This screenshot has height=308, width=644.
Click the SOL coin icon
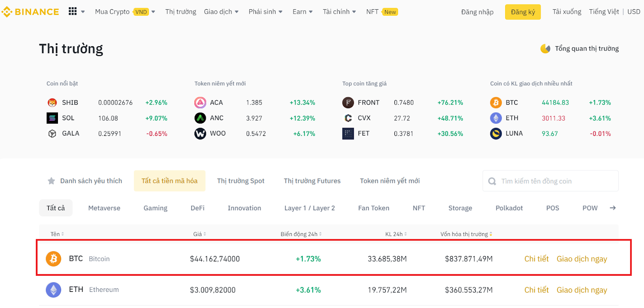pyautogui.click(x=52, y=118)
